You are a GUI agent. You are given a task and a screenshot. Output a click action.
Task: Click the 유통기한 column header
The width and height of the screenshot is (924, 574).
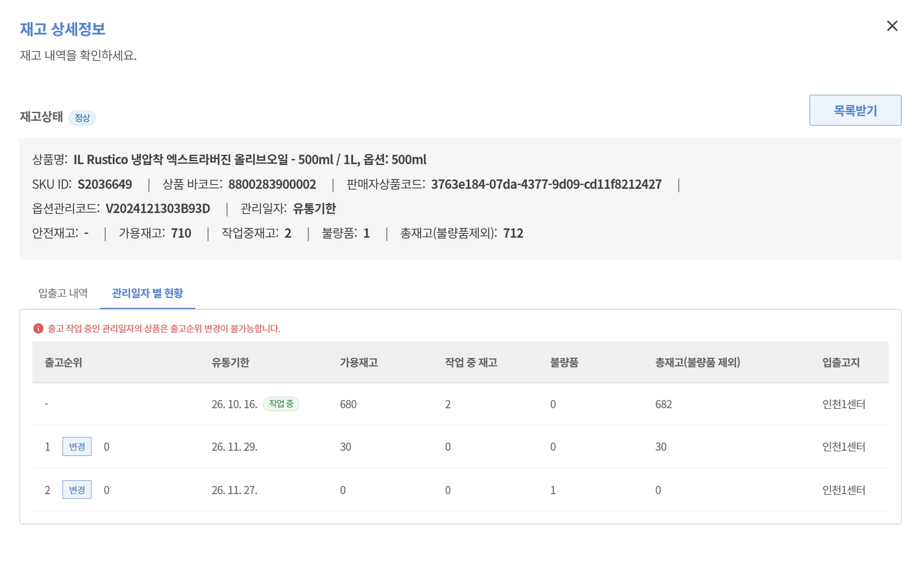click(x=232, y=363)
